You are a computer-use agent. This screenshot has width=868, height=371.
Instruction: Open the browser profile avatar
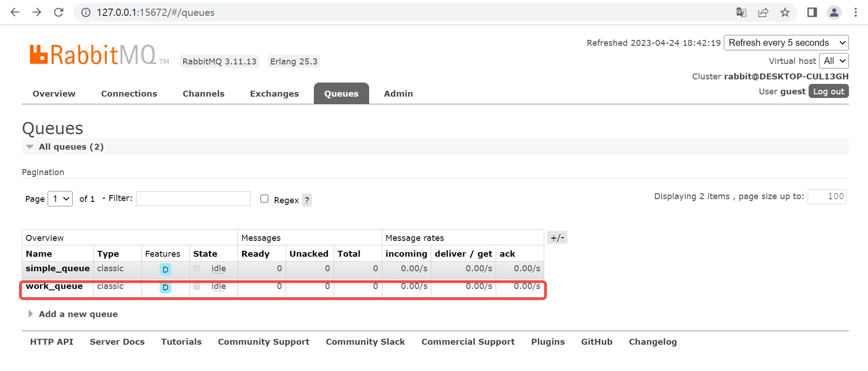834,12
